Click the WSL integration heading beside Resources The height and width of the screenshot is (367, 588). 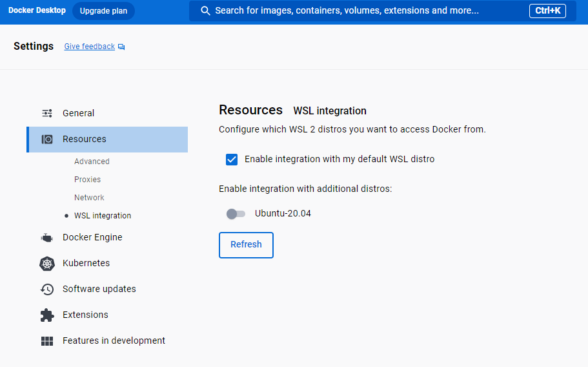(330, 111)
